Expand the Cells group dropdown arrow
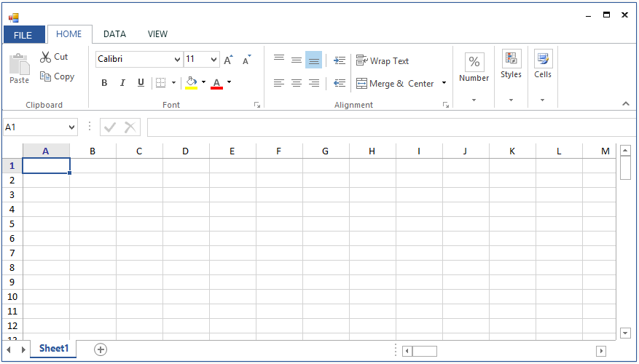This screenshot has width=639, height=364. [542, 100]
